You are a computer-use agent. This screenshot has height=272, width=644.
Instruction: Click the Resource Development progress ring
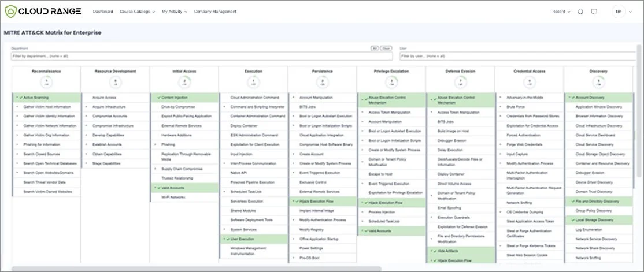(x=116, y=83)
